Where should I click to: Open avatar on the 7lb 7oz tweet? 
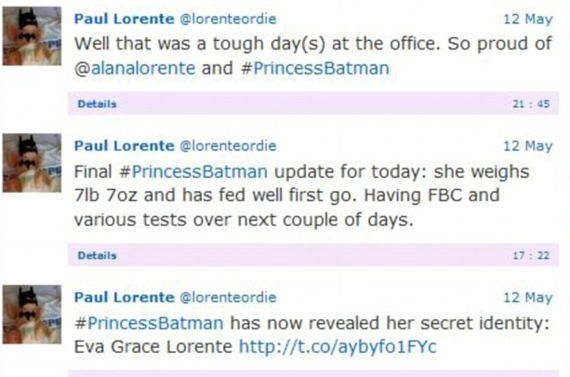32,163
